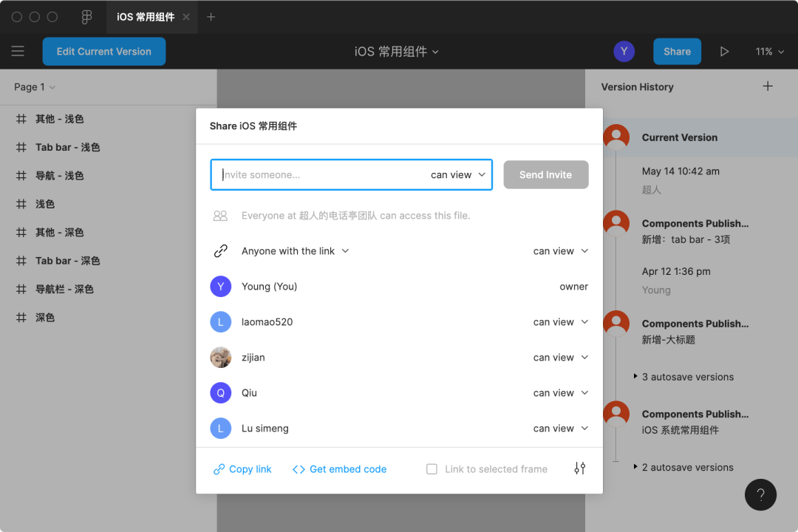Open the help question mark button
Screen dimensions: 798x532
coord(760,494)
